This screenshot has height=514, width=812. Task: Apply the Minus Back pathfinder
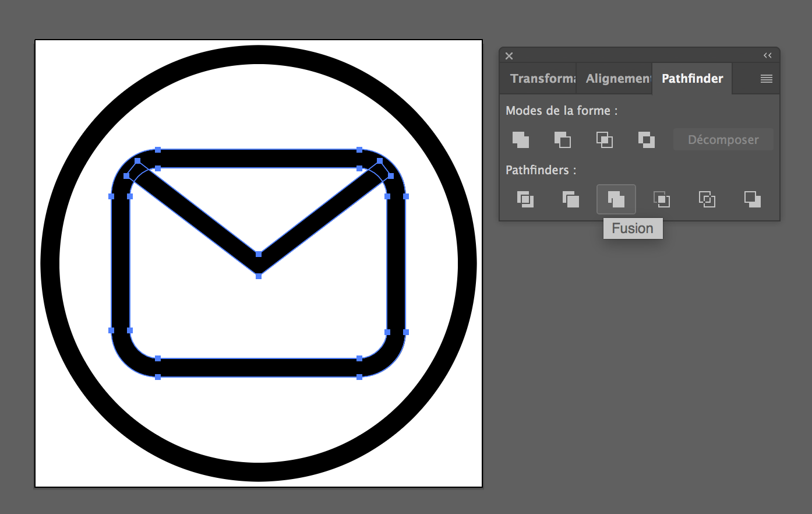coord(753,199)
